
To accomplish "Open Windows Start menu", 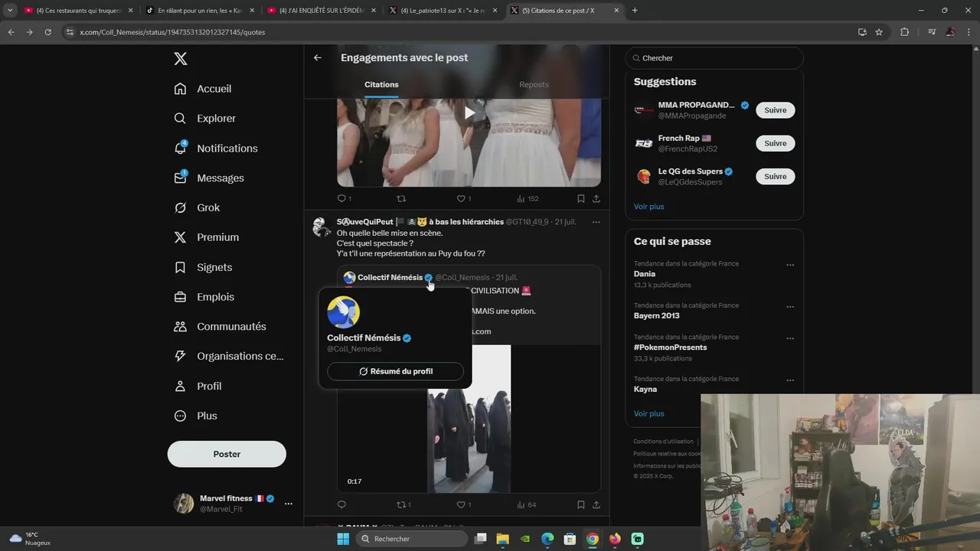I will pos(343,539).
